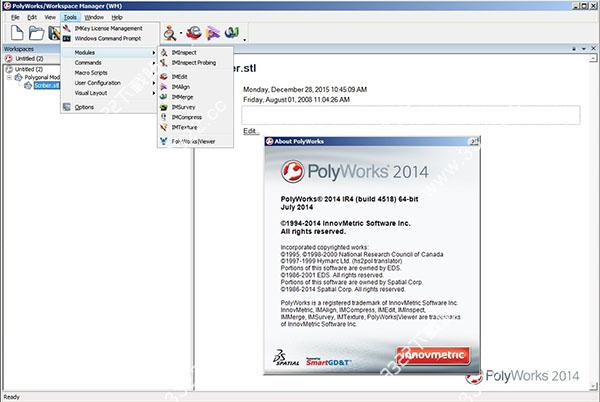Click the IMAlign purple toolbar icon
The width and height of the screenshot is (600, 402).
click(213, 33)
